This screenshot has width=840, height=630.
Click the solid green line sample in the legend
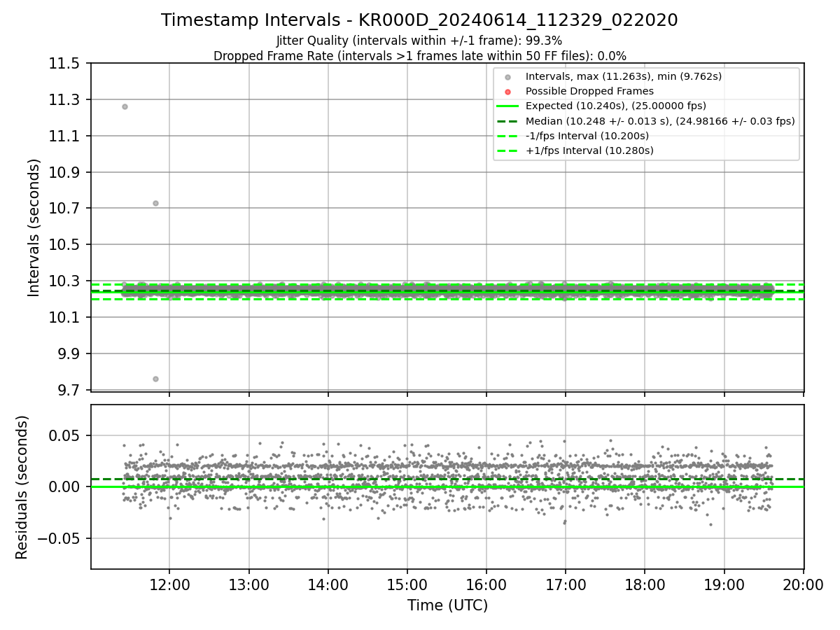tap(507, 106)
